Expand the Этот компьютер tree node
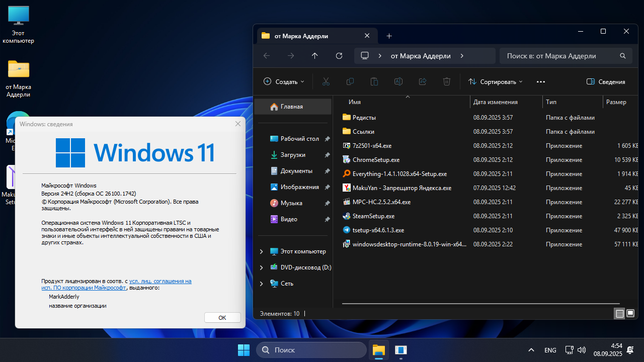 click(x=261, y=251)
